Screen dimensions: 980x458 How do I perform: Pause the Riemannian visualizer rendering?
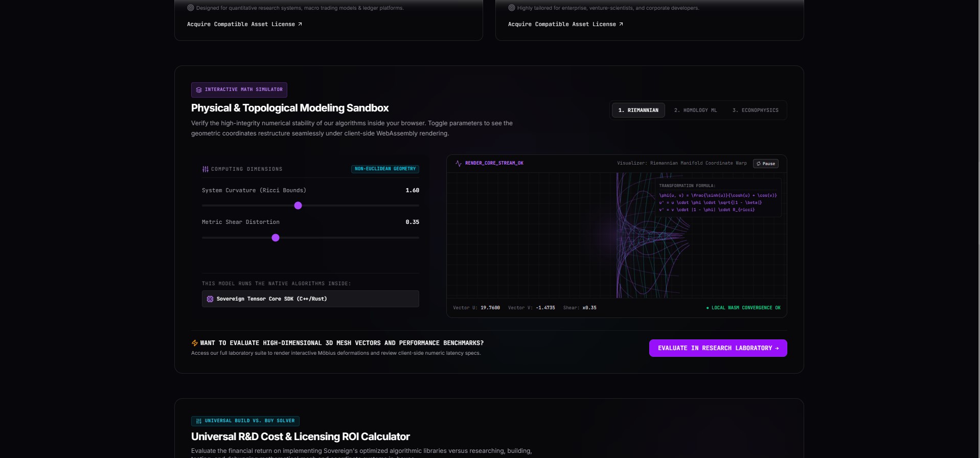coord(766,164)
